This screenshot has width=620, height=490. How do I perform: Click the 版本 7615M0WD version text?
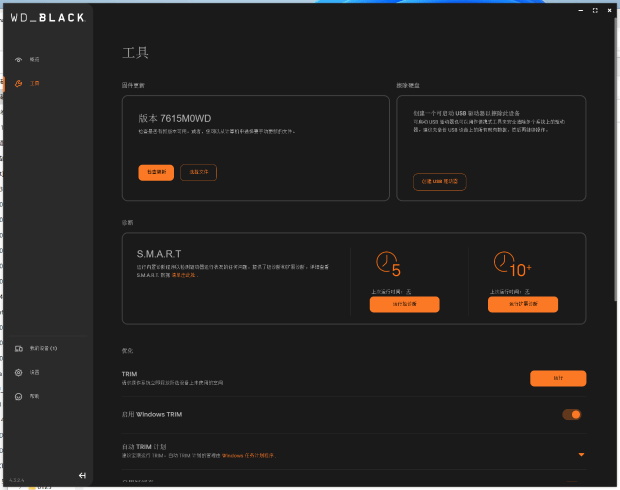click(175, 118)
